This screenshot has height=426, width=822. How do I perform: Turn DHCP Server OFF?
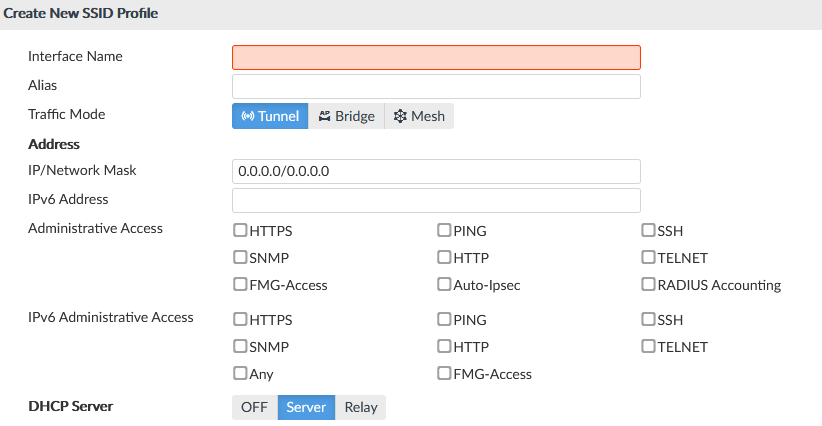pos(254,407)
